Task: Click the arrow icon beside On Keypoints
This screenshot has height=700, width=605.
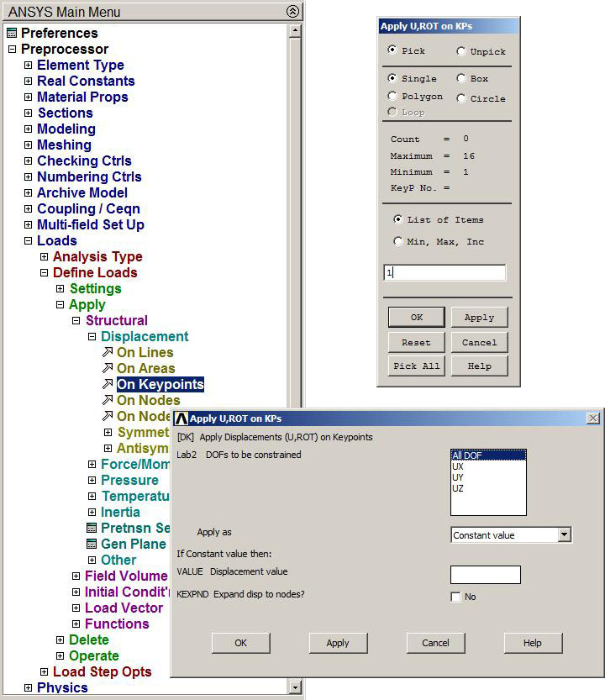Action: [107, 385]
